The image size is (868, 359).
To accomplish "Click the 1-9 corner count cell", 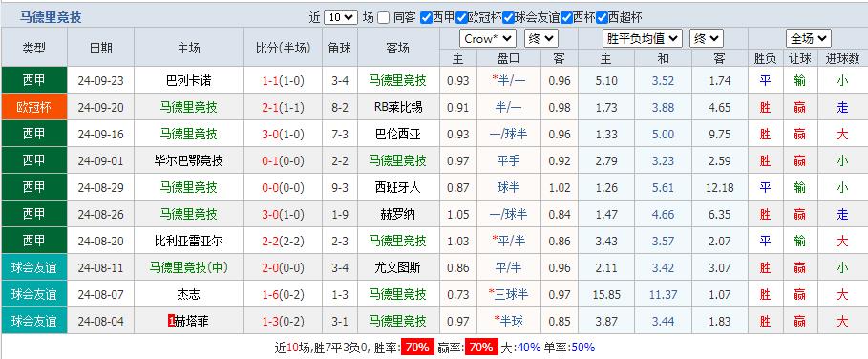I will pos(340,214).
